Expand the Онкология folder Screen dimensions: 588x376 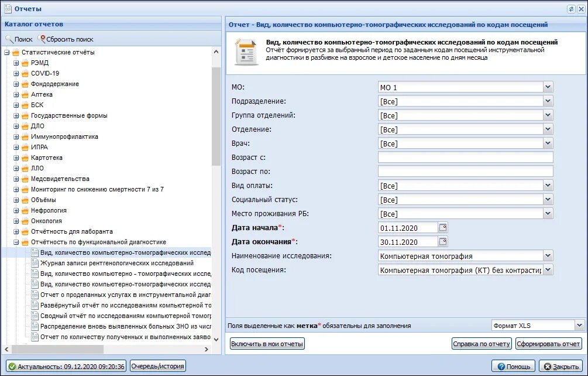coord(16,221)
